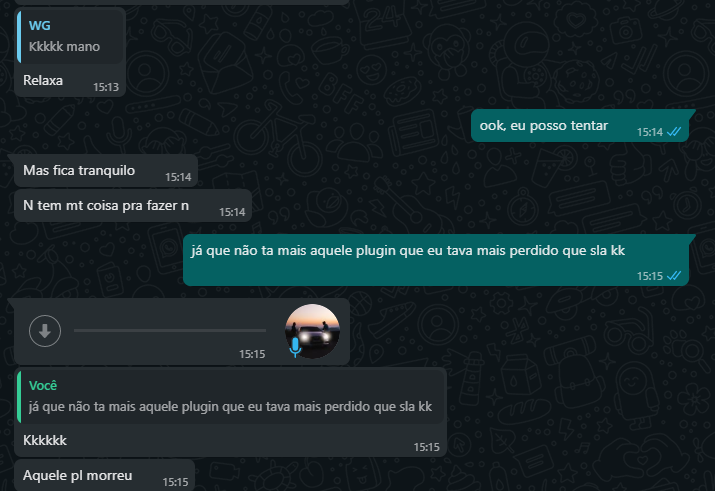Jump to quoted 'Kkkkk mano' message from WG

70,36
